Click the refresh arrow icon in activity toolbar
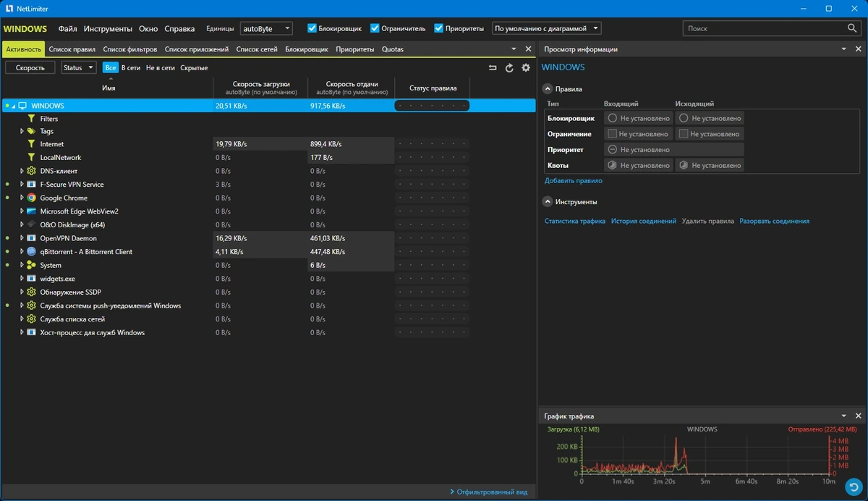Screen dimensions: 868x501 tap(509, 68)
